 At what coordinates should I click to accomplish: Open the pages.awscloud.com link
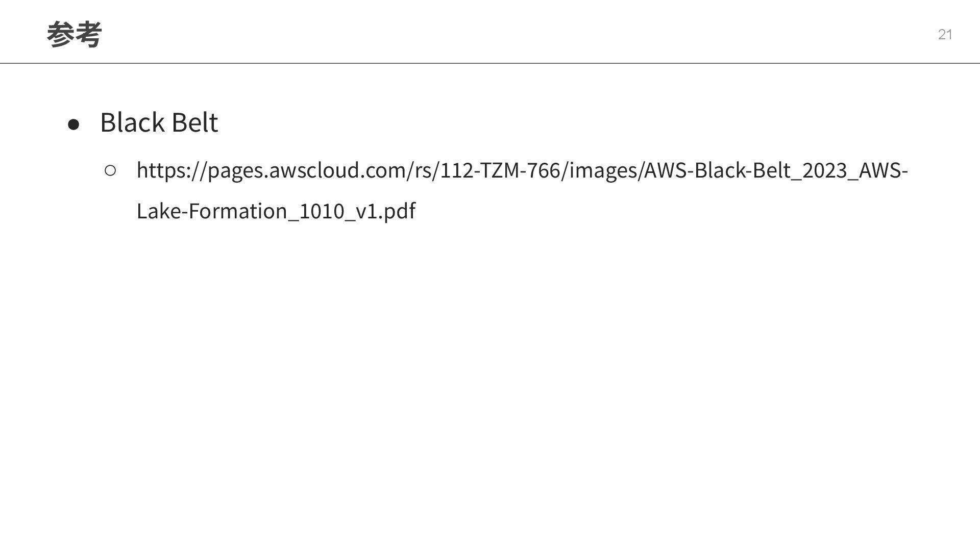[522, 190]
